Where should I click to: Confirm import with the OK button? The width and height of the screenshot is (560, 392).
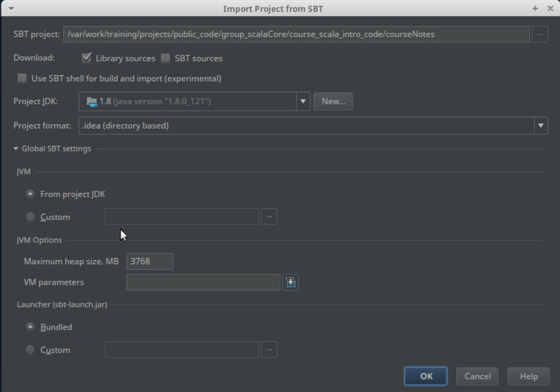[x=426, y=376]
